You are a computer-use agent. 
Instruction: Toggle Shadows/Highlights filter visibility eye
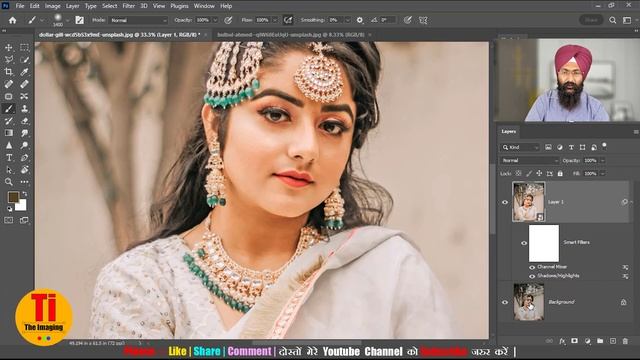[x=532, y=276]
